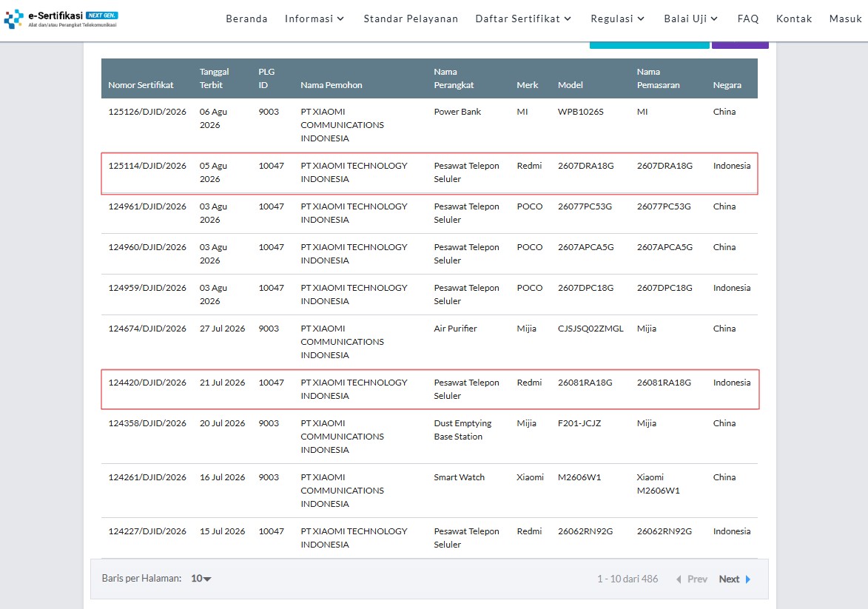Click the e-Sertifikasi logo
This screenshot has height=609, width=868.
(61, 18)
